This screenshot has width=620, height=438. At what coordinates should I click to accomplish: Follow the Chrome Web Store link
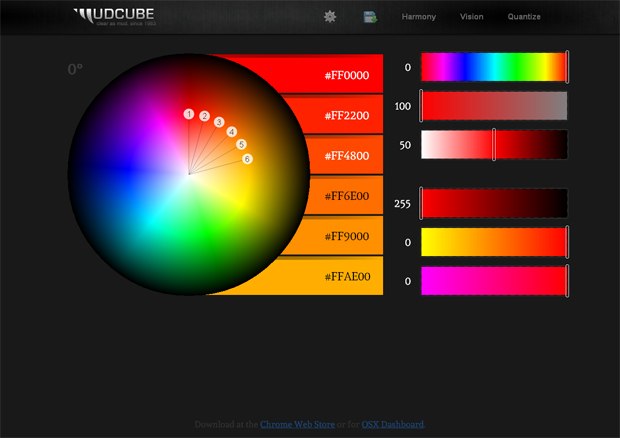click(296, 424)
